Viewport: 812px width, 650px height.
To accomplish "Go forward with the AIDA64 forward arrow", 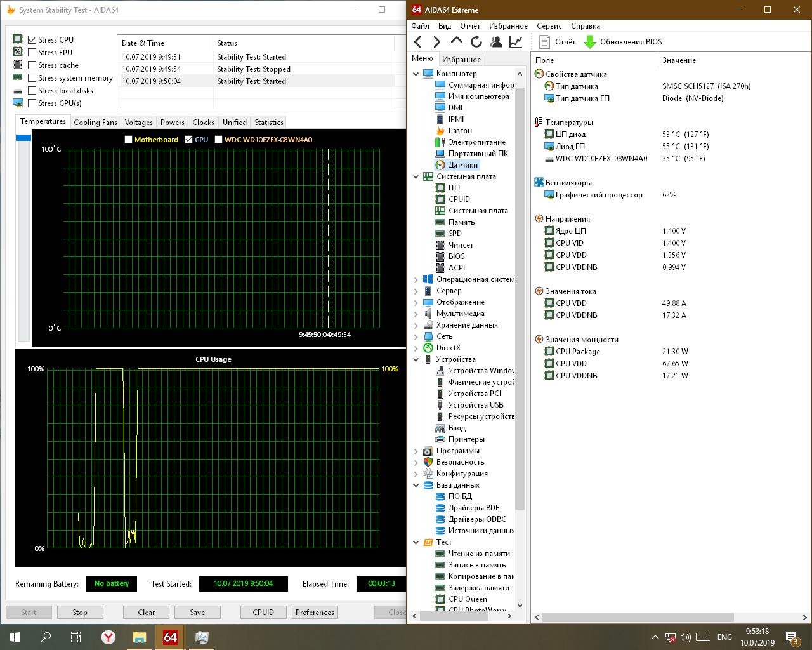I will (x=436, y=42).
